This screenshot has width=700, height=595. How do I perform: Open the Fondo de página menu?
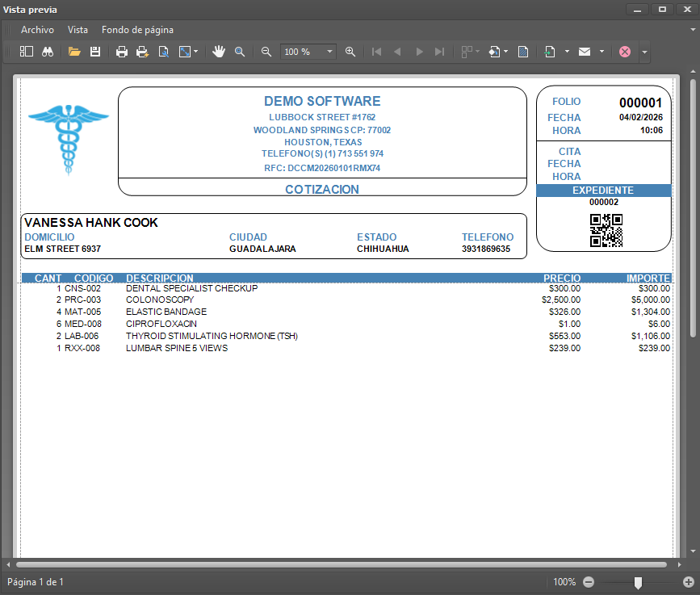137,30
